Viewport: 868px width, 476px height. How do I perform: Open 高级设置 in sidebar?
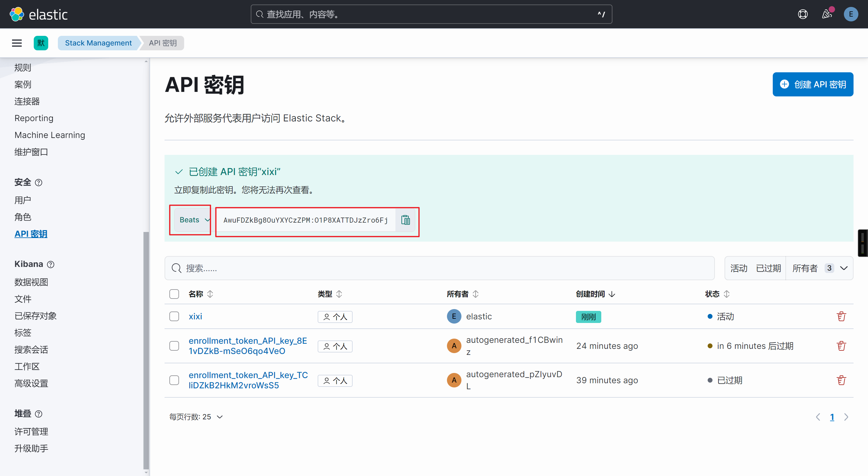31,383
